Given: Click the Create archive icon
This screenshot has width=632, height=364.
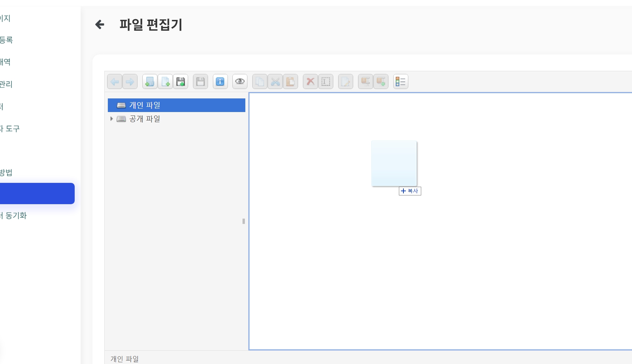Looking at the screenshot, I should 381,82.
